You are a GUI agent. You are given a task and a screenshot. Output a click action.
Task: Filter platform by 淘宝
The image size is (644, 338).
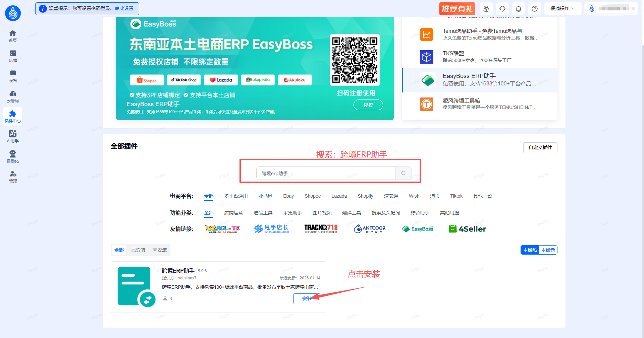[x=435, y=196]
